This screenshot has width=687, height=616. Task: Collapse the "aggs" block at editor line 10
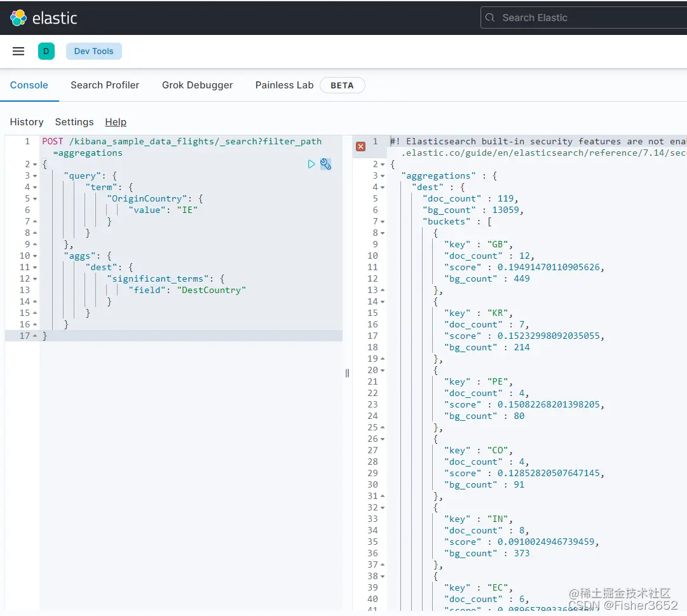(35, 256)
